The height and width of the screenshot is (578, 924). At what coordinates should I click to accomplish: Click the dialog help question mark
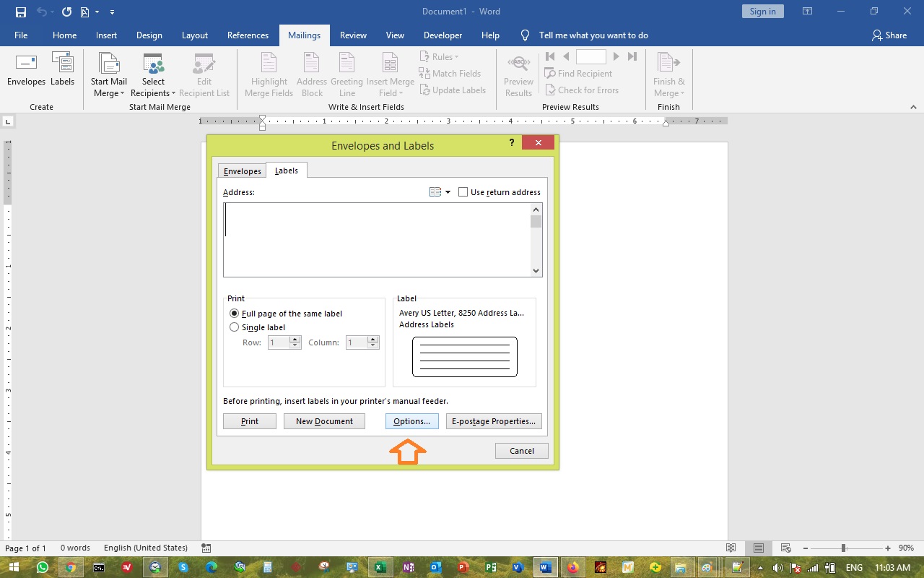[512, 143]
